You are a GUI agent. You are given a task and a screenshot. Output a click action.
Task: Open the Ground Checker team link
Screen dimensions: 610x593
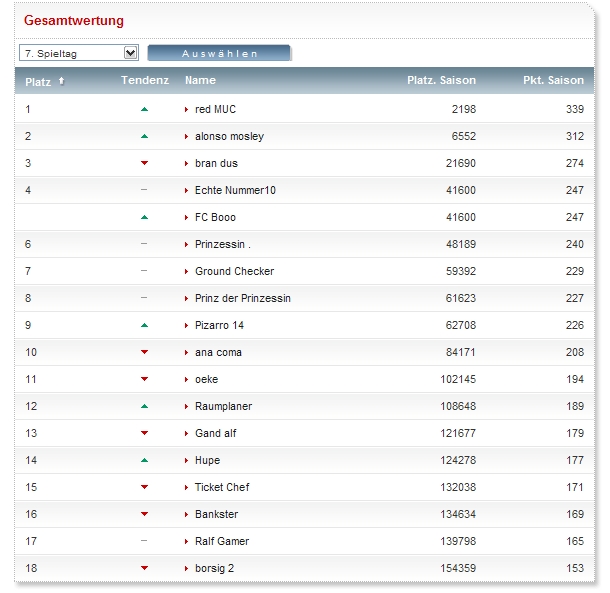234,271
